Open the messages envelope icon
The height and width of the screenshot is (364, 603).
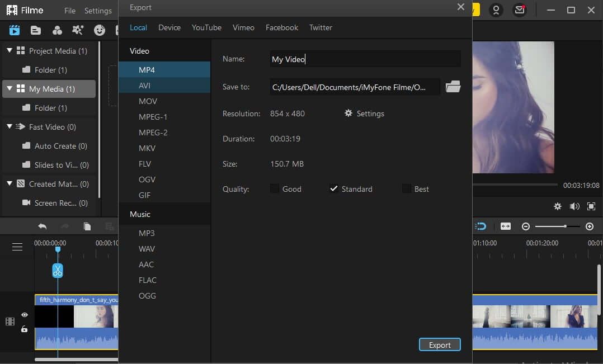[x=520, y=10]
